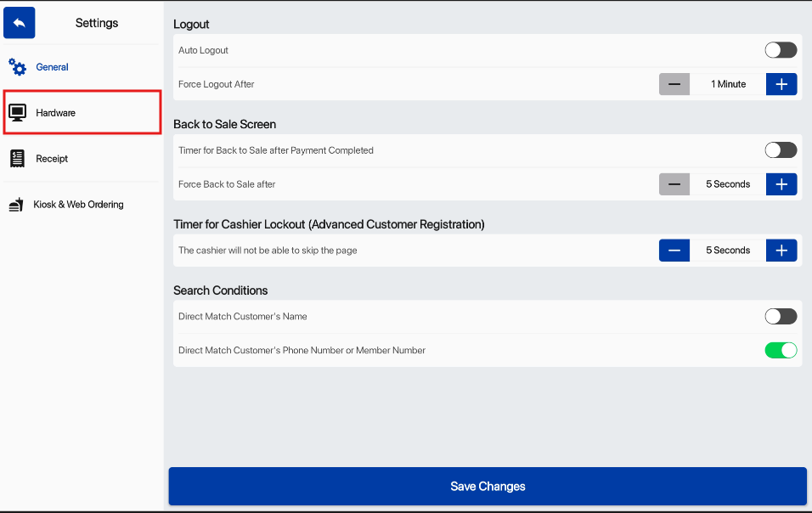Decrease Force Back to Sale seconds

674,184
